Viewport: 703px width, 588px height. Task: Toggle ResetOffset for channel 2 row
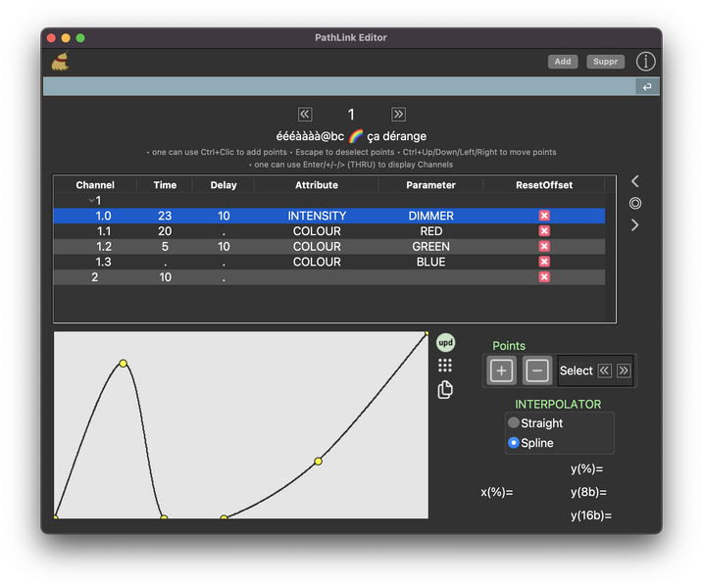pyautogui.click(x=544, y=277)
